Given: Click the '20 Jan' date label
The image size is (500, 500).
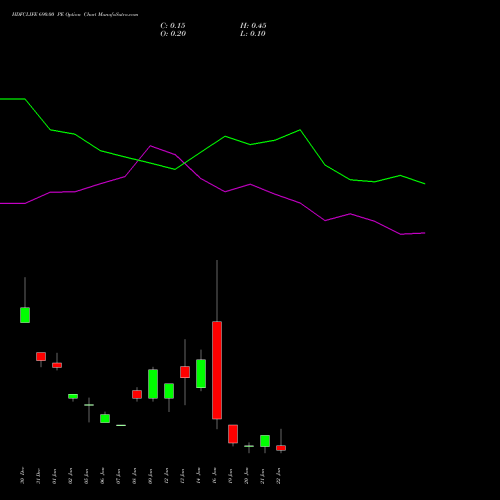Looking at the screenshot, I should pyautogui.click(x=247, y=476).
